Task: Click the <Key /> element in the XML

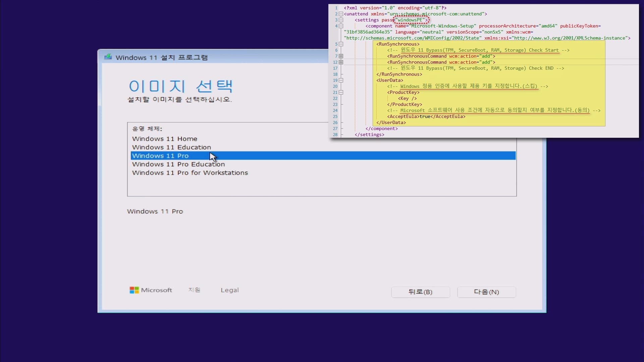Action: point(407,99)
